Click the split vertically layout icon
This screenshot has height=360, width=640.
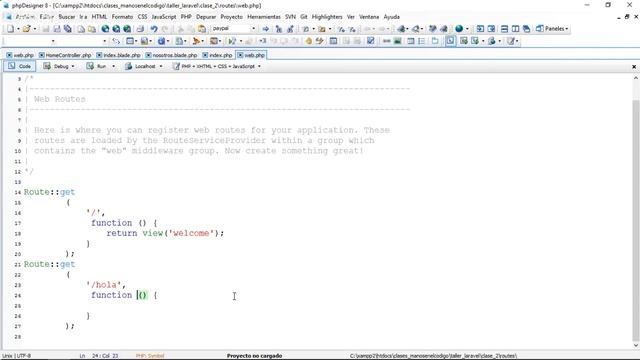(x=516, y=29)
